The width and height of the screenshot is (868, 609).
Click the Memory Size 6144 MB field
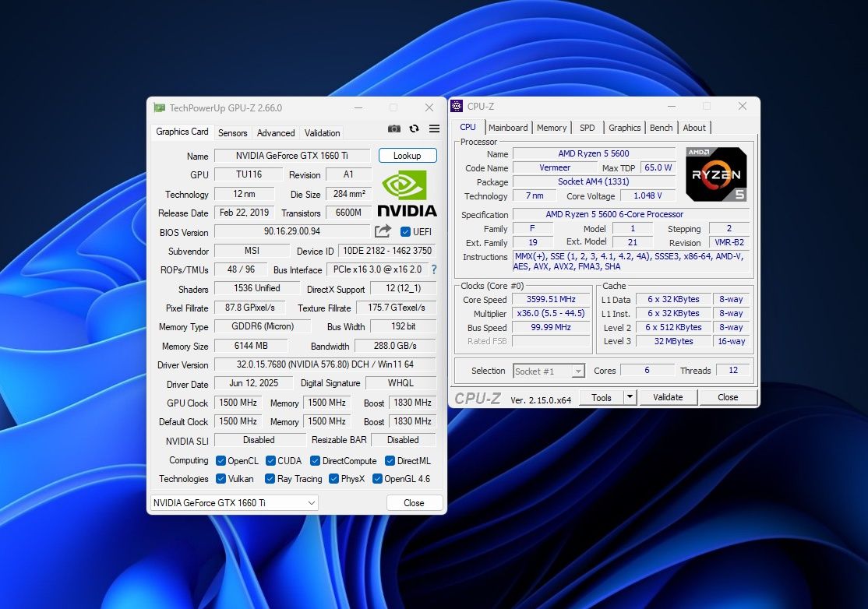(251, 346)
